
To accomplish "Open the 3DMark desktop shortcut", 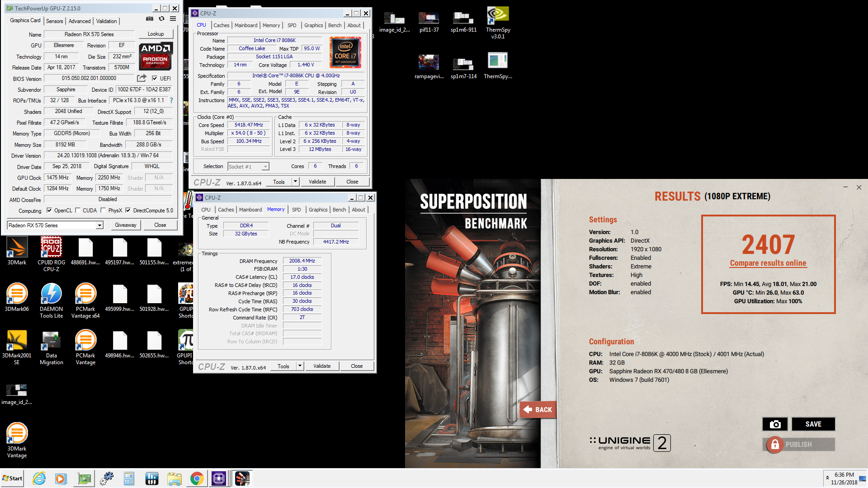I will [17, 252].
